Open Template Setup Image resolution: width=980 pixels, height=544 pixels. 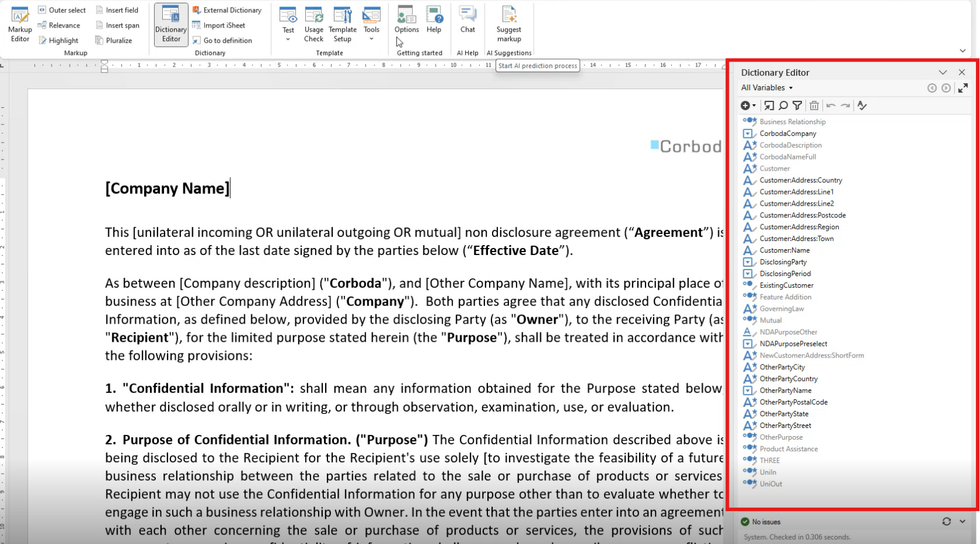click(343, 23)
